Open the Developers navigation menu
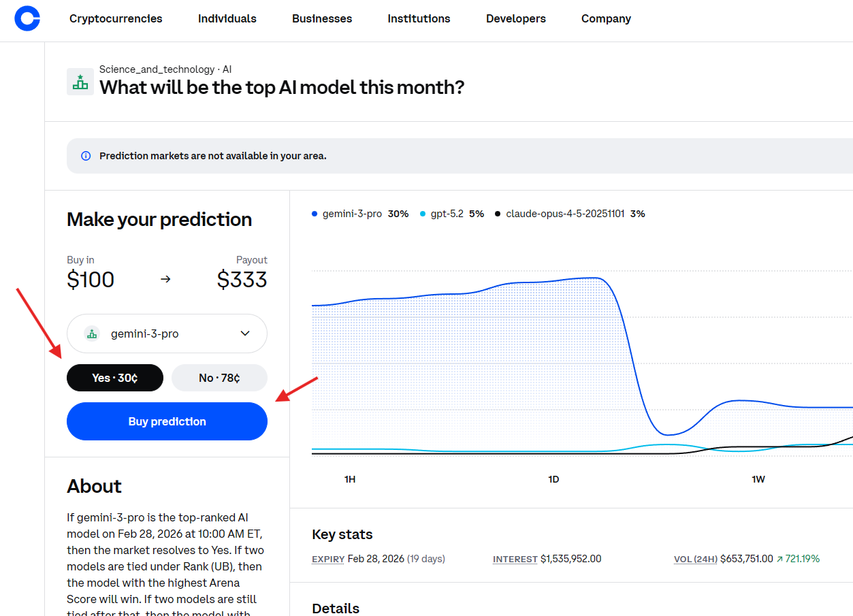 [515, 19]
